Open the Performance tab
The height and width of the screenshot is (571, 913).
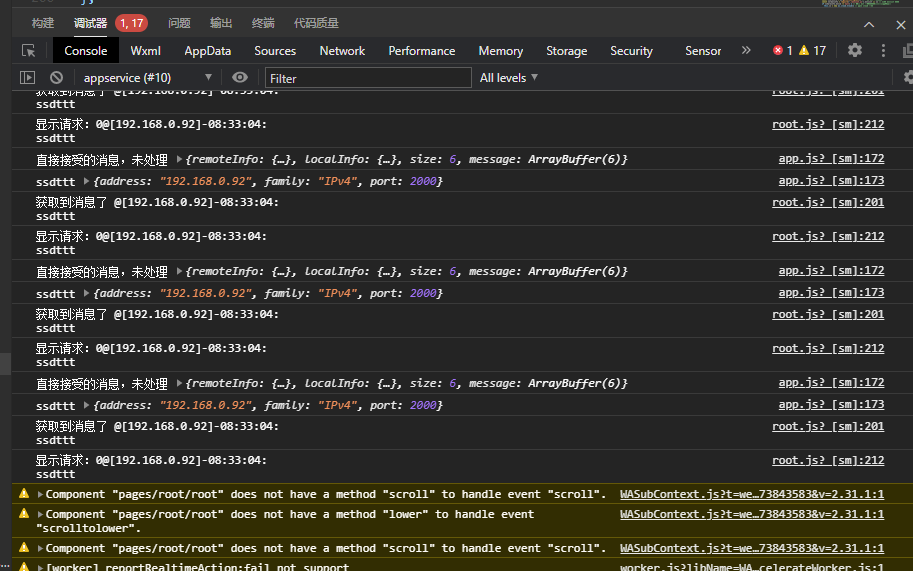(x=422, y=51)
